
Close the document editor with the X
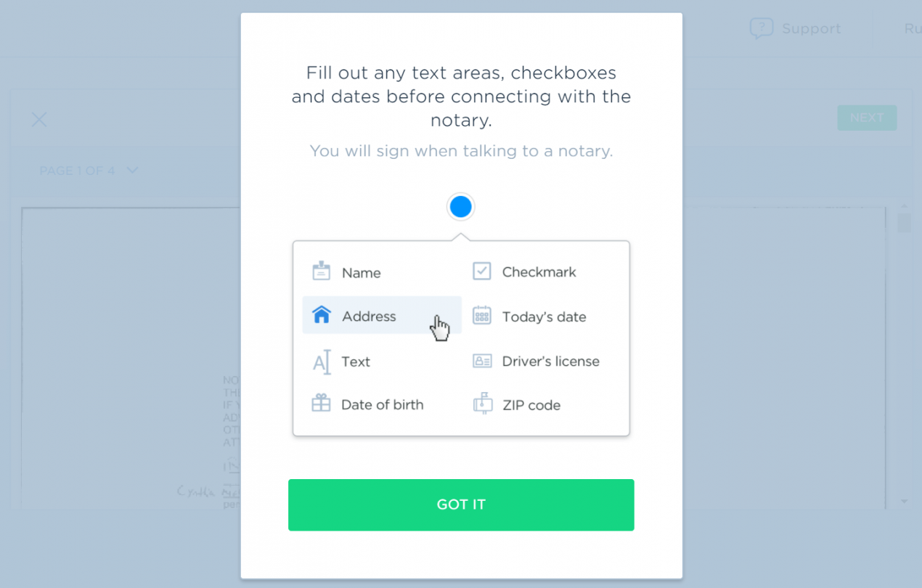(38, 119)
